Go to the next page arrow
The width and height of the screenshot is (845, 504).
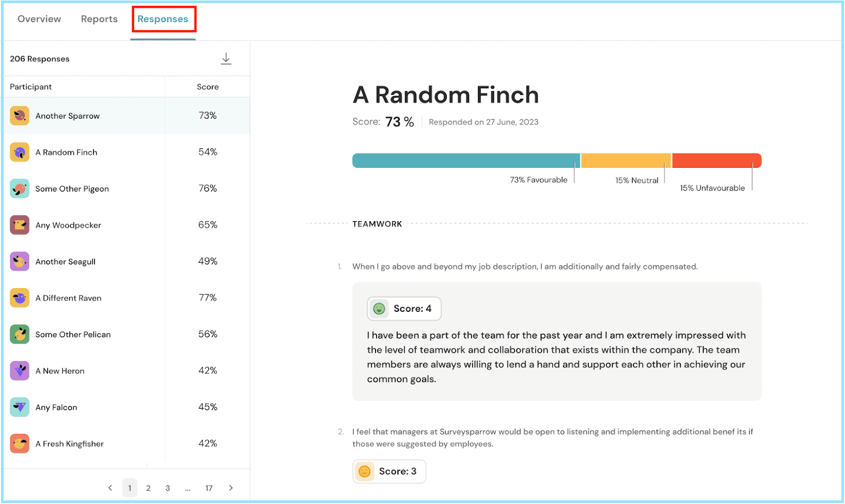pyautogui.click(x=231, y=488)
